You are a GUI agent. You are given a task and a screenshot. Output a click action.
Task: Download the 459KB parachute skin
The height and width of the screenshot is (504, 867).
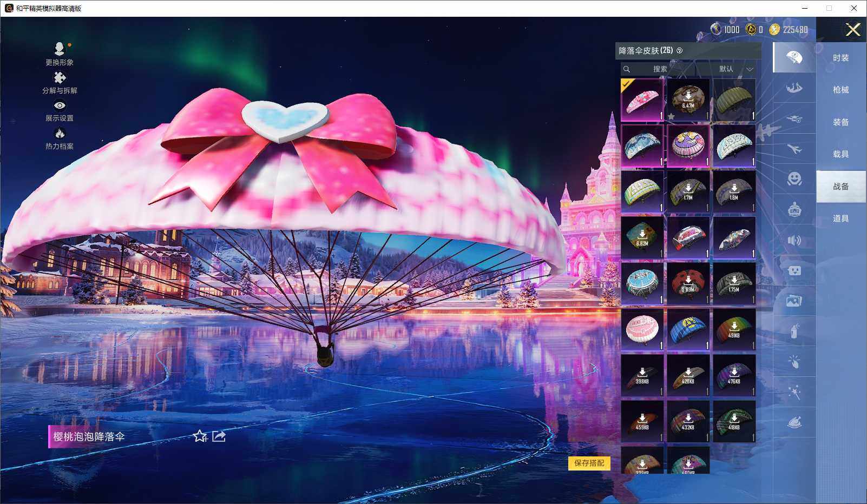(642, 422)
